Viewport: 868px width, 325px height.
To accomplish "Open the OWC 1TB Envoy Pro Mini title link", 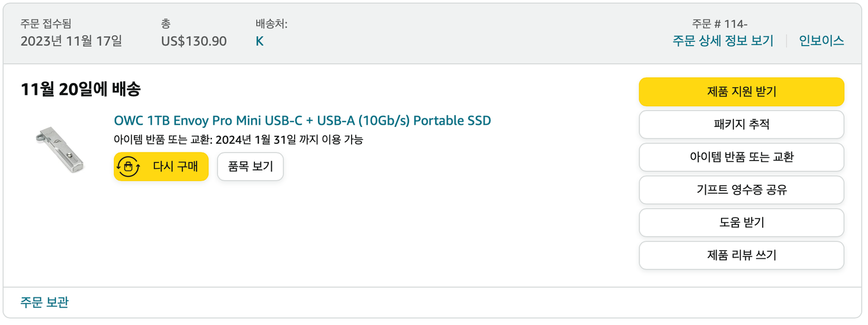I will point(302,120).
